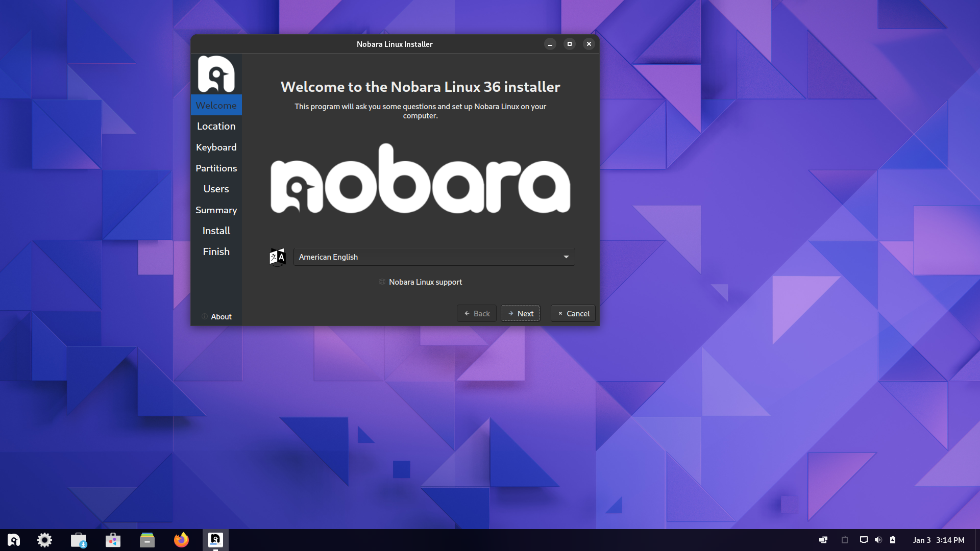Open the file manager in taskbar

point(147,540)
